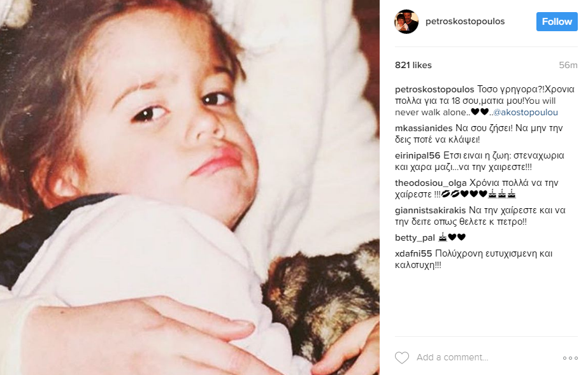Click the child's photo in post
The image size is (588, 375).
[190, 187]
